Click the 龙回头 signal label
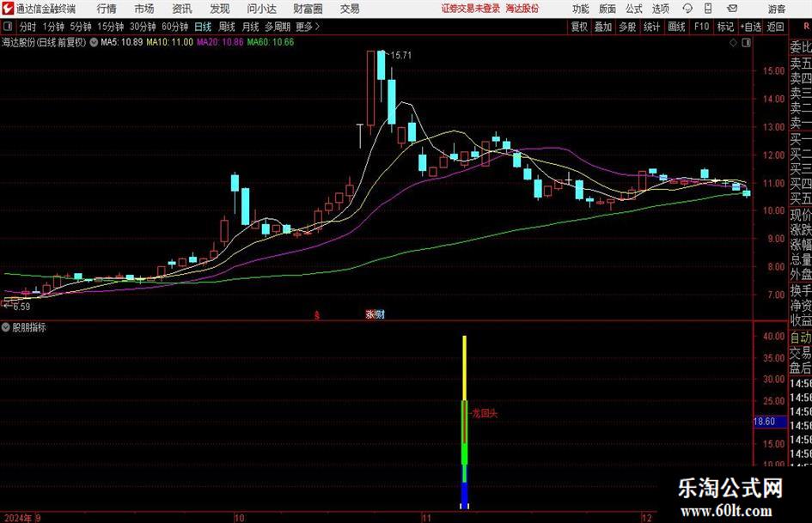Screen dimensions: 812x523 click(x=485, y=413)
